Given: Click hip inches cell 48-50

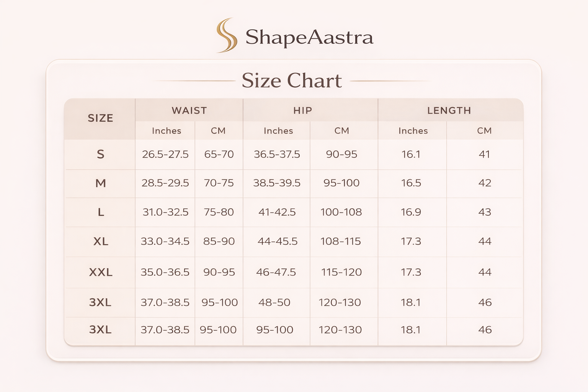Looking at the screenshot, I should pyautogui.click(x=274, y=302).
